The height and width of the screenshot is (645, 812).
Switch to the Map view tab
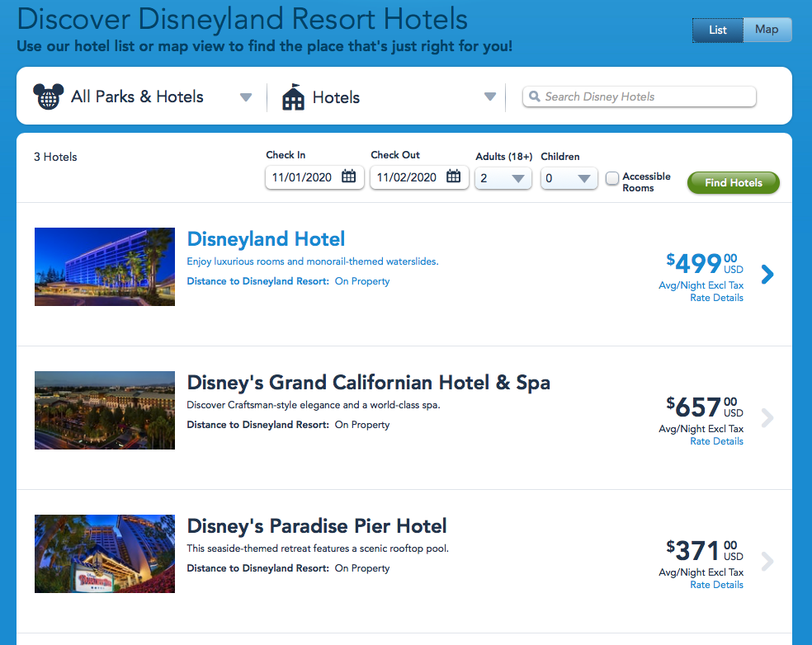point(767,30)
